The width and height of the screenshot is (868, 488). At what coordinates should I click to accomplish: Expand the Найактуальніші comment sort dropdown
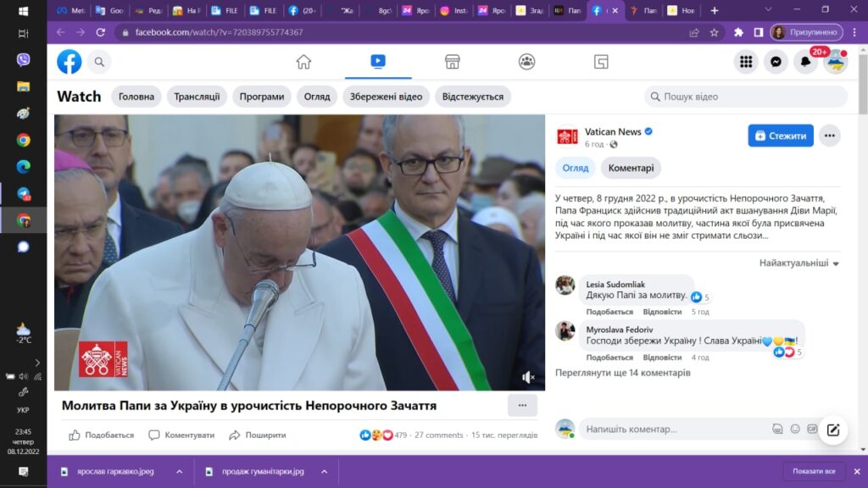tap(799, 263)
